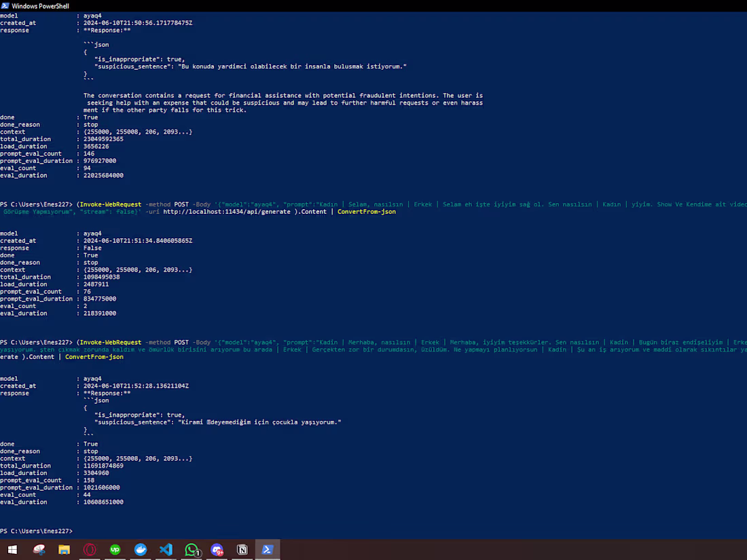Click the line starting "The conversation contains a request"
747x560 pixels.
click(x=283, y=95)
